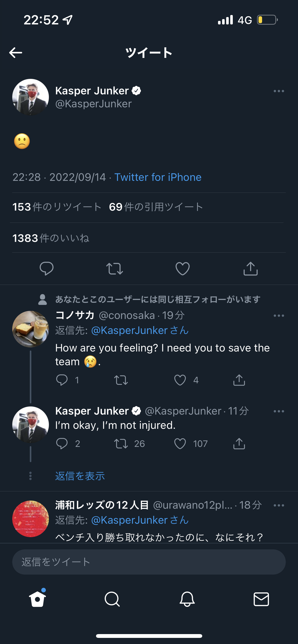The height and width of the screenshot is (644, 298).
Task: Open more options on main tweet
Action: click(x=279, y=91)
